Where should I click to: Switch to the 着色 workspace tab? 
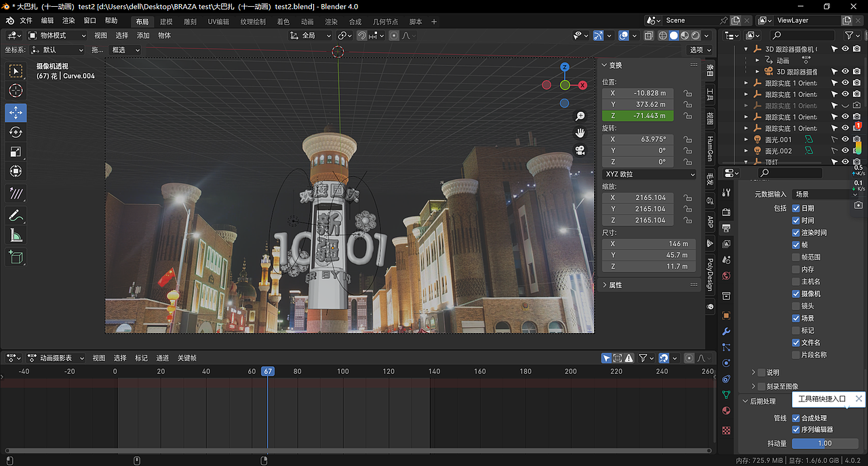283,22
